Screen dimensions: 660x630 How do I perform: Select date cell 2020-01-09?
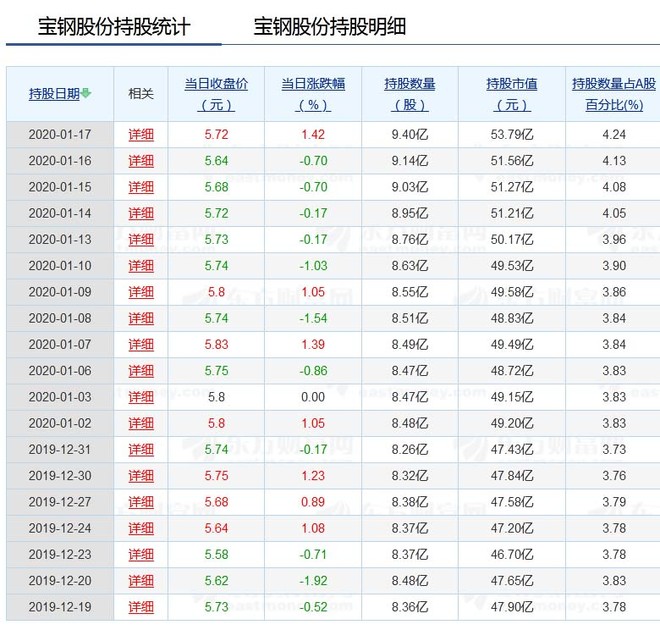point(60,292)
